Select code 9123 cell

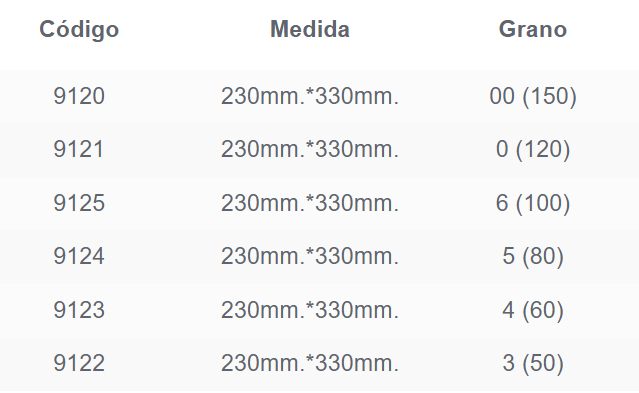tap(79, 310)
